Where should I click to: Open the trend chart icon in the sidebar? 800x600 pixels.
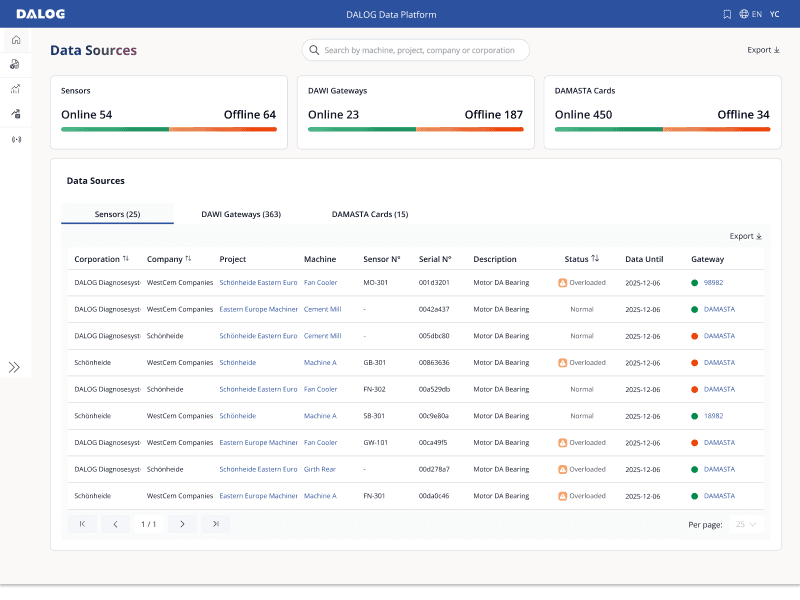[x=15, y=89]
